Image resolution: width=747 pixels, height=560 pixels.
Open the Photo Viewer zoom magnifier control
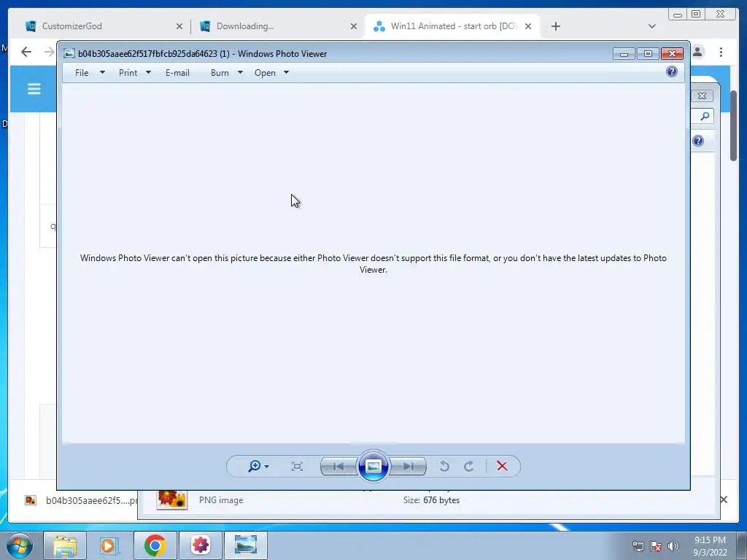pos(255,466)
